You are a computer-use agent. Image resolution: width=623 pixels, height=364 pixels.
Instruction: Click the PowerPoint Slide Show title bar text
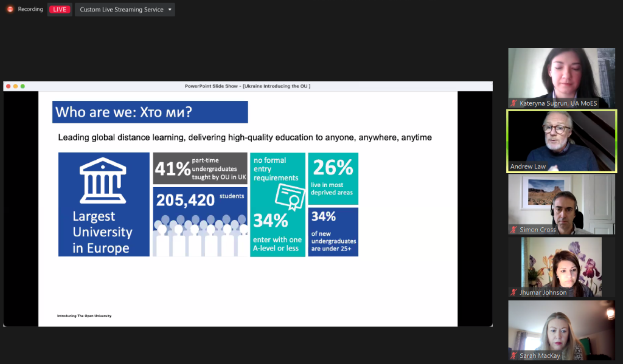click(248, 86)
